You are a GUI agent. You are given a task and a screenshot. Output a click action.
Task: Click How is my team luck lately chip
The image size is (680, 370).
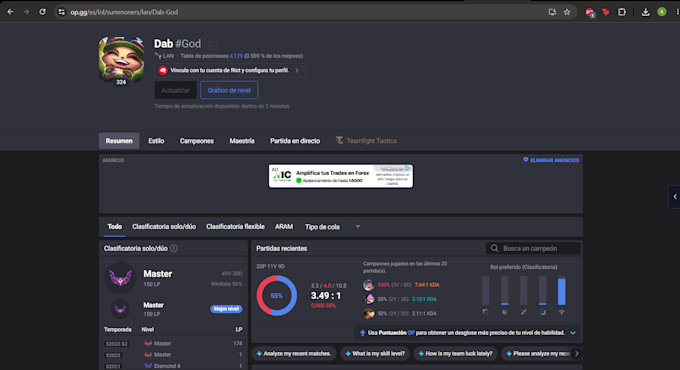(x=455, y=354)
